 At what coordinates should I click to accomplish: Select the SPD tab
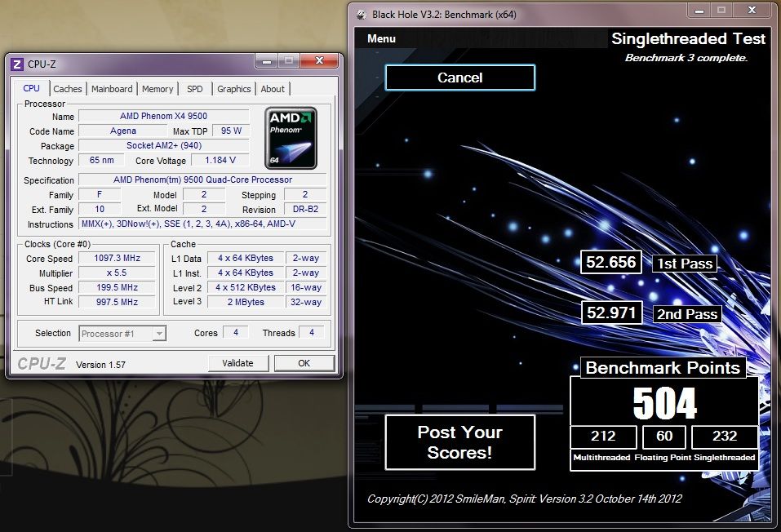click(195, 89)
